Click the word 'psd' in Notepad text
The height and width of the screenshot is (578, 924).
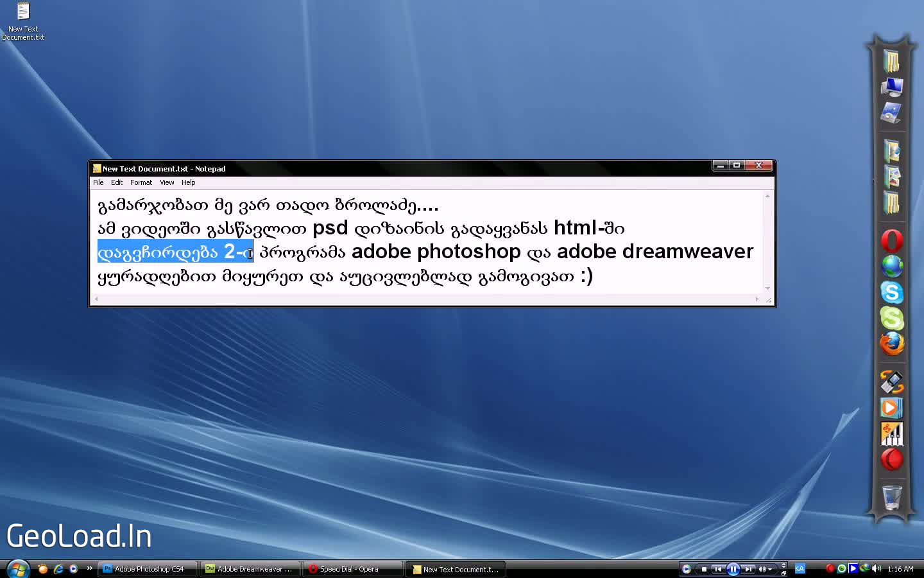[x=330, y=229]
